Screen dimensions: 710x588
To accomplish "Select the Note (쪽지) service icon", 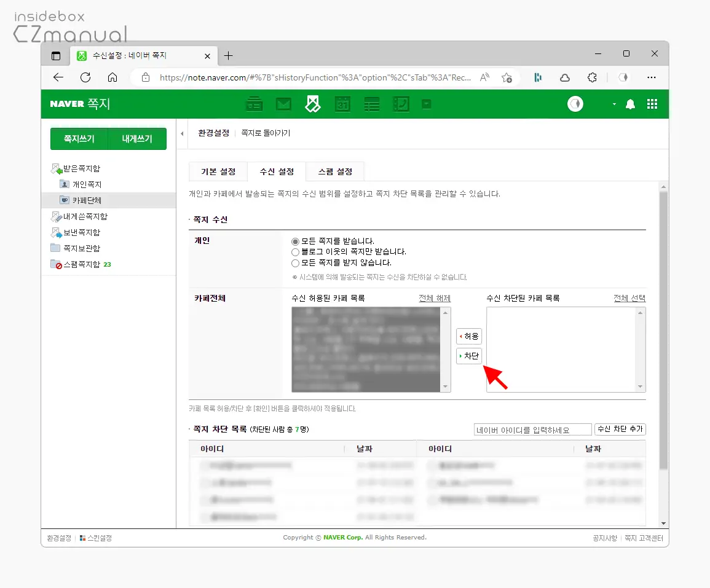I will click(x=313, y=104).
